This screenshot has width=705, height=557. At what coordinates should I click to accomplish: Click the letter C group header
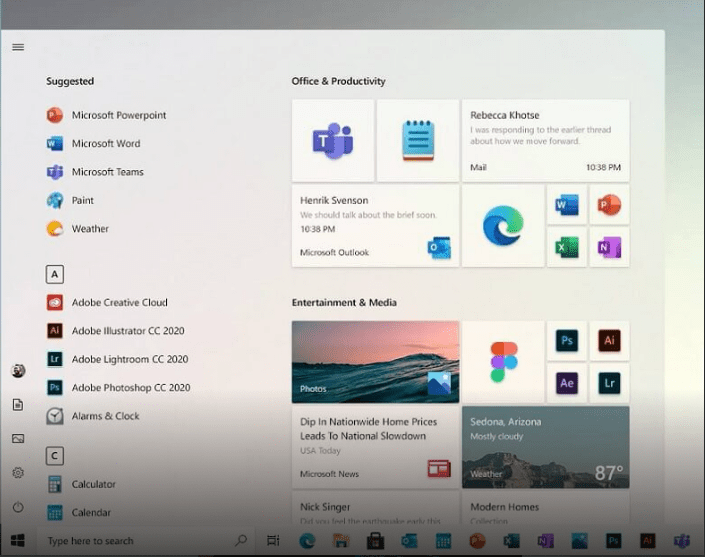pyautogui.click(x=55, y=456)
